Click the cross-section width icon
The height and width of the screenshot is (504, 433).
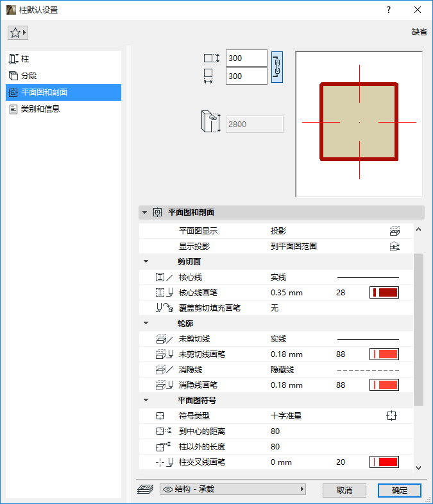click(x=208, y=76)
